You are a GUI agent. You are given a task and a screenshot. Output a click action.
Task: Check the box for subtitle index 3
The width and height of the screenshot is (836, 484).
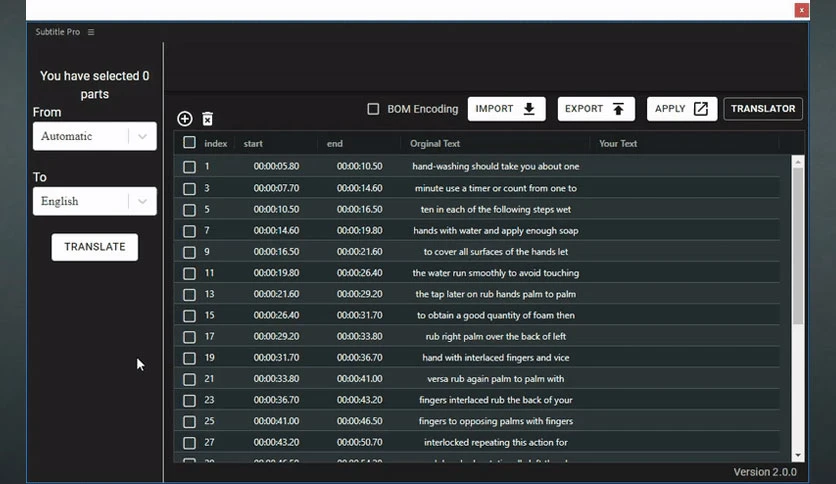[x=189, y=189]
